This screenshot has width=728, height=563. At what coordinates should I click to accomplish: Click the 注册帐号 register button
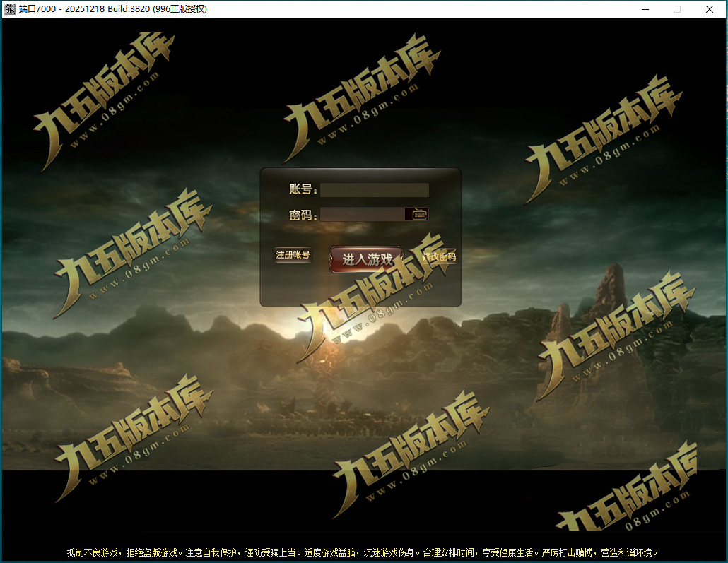293,255
